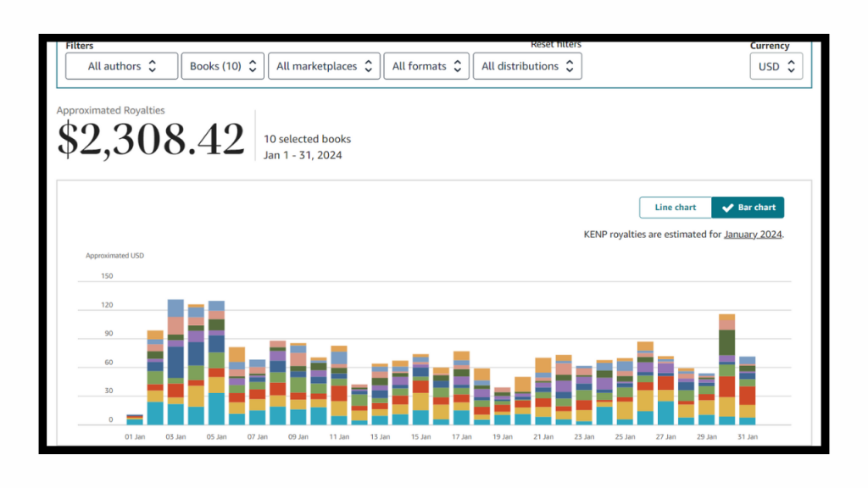Click the teal segment of 05 Jan bar

click(x=216, y=409)
